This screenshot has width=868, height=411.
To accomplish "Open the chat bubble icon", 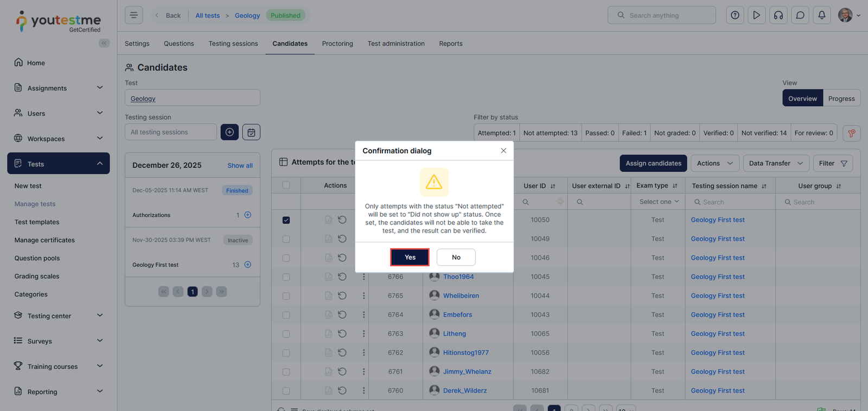I will point(800,15).
